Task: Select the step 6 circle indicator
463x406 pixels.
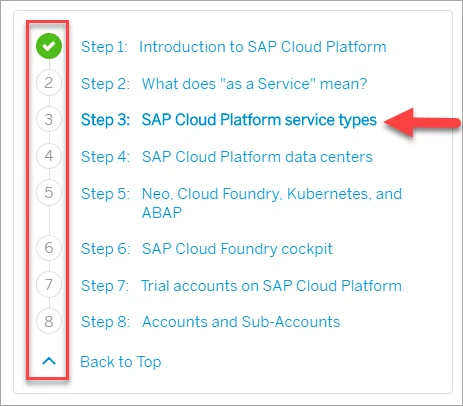Action: pyautogui.click(x=49, y=248)
